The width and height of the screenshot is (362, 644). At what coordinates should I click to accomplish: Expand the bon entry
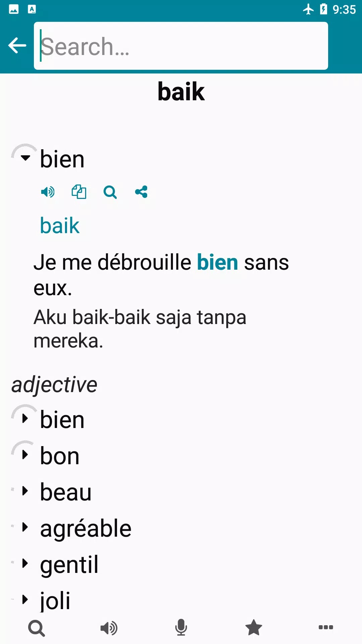point(25,455)
